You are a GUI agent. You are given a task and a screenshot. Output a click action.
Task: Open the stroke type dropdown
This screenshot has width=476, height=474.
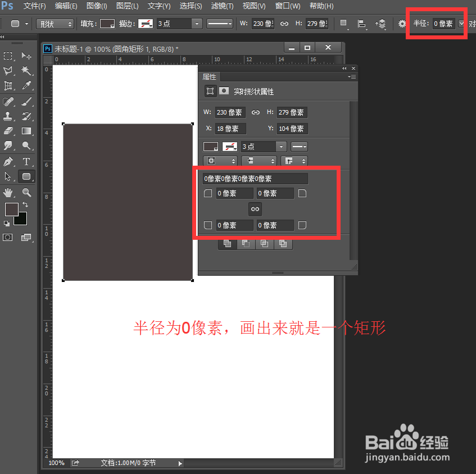[219, 24]
